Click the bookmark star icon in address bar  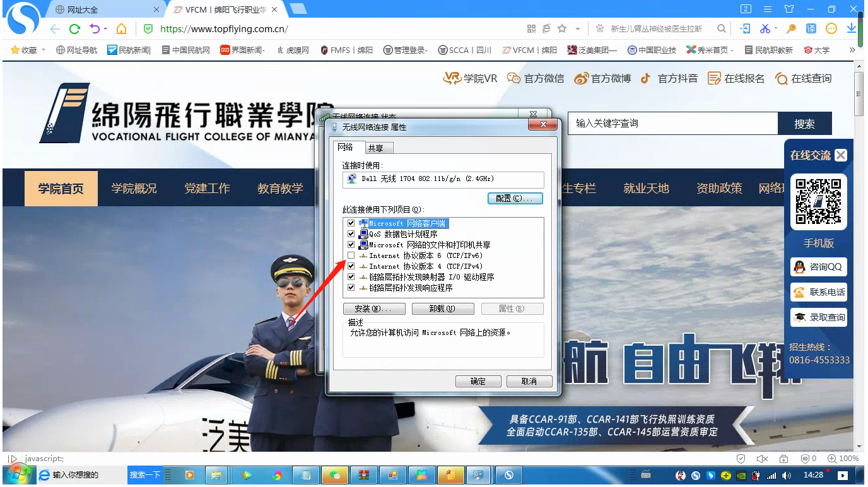pyautogui.click(x=561, y=29)
